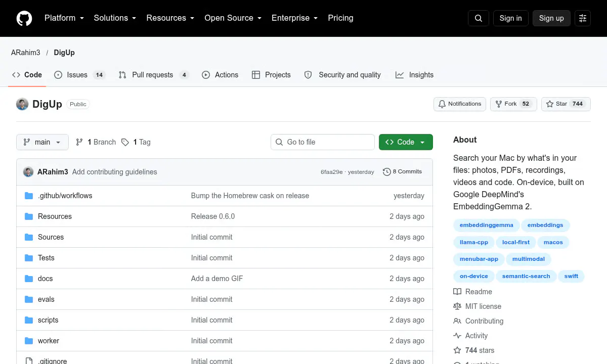Click the Notifications button
This screenshot has height=364, width=607.
point(460,104)
